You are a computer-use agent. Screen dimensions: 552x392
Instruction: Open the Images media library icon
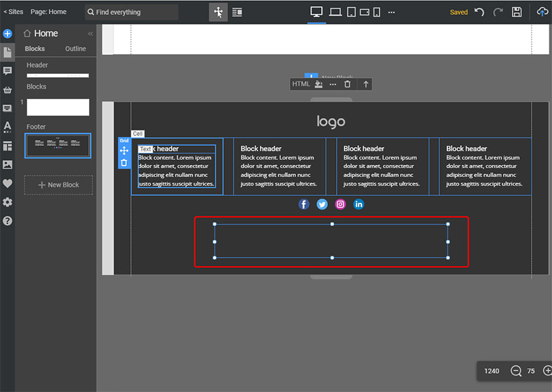[x=7, y=164]
